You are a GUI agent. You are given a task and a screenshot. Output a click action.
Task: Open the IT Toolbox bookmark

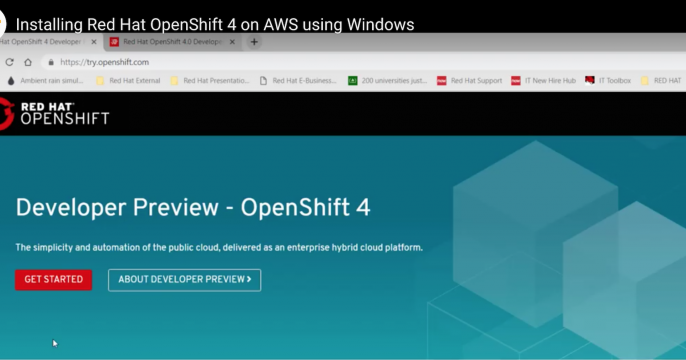(x=608, y=80)
